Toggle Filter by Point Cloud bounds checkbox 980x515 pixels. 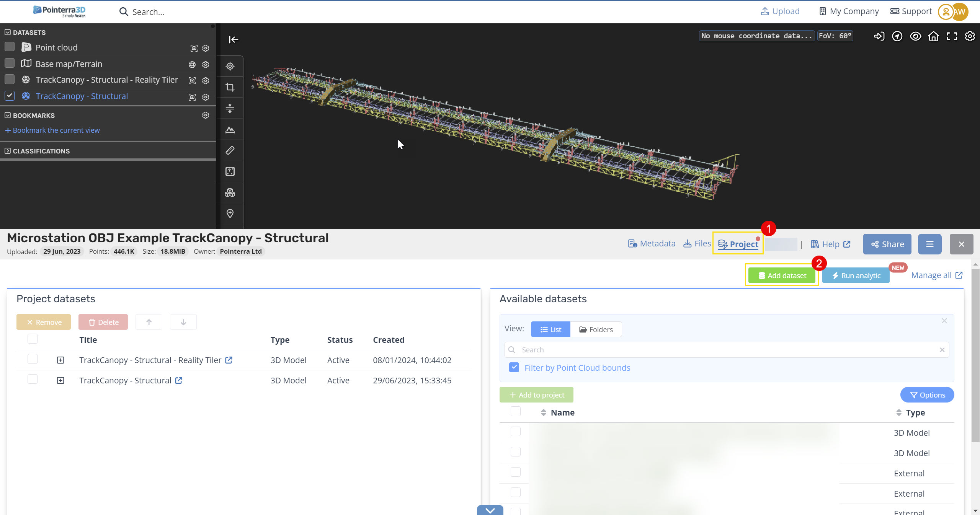[514, 368]
